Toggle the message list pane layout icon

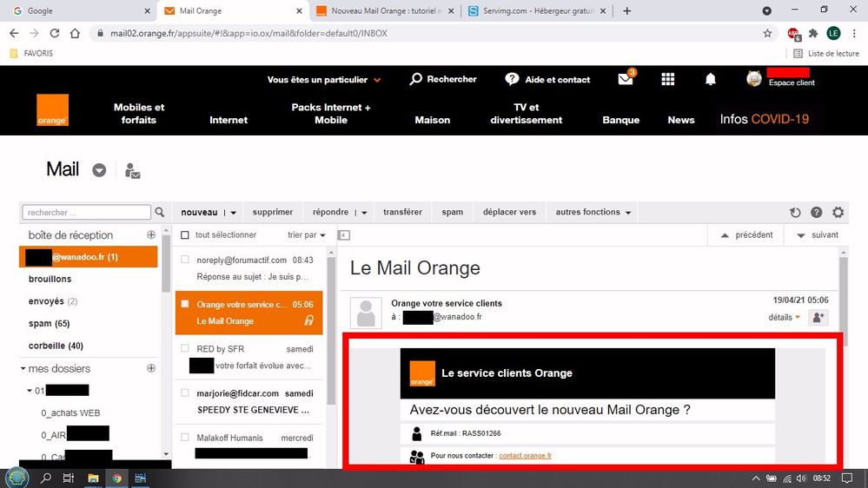coord(344,235)
